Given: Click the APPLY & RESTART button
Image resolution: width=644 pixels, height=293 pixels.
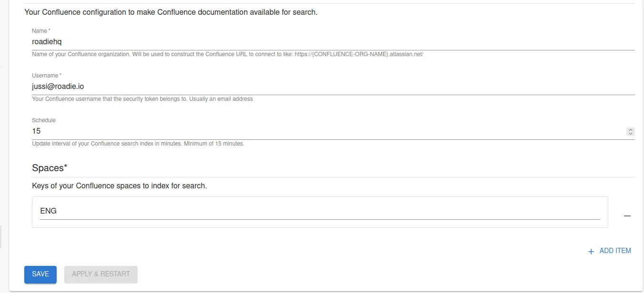Looking at the screenshot, I should click(x=100, y=274).
